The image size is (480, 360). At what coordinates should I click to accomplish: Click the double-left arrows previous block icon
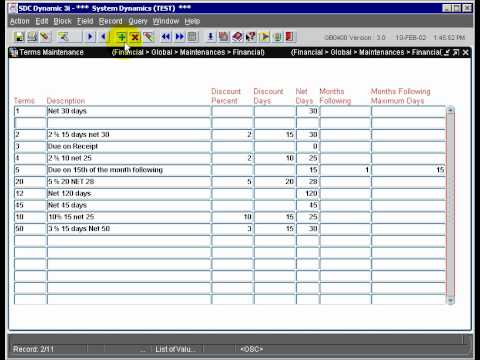(166, 36)
